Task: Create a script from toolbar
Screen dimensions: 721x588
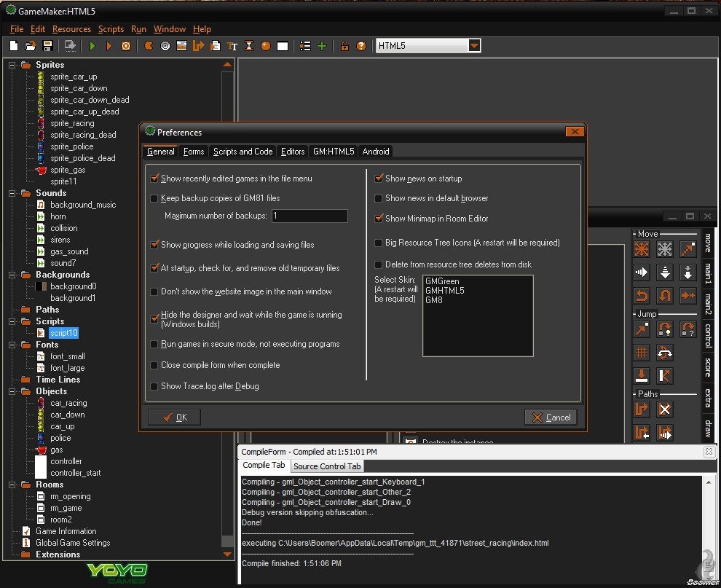Action: coord(215,46)
